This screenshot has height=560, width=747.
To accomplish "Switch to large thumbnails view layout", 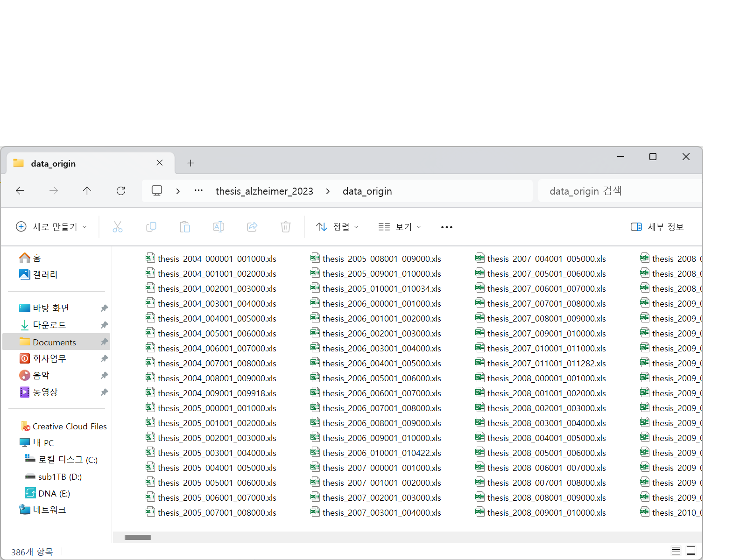I will (x=691, y=551).
